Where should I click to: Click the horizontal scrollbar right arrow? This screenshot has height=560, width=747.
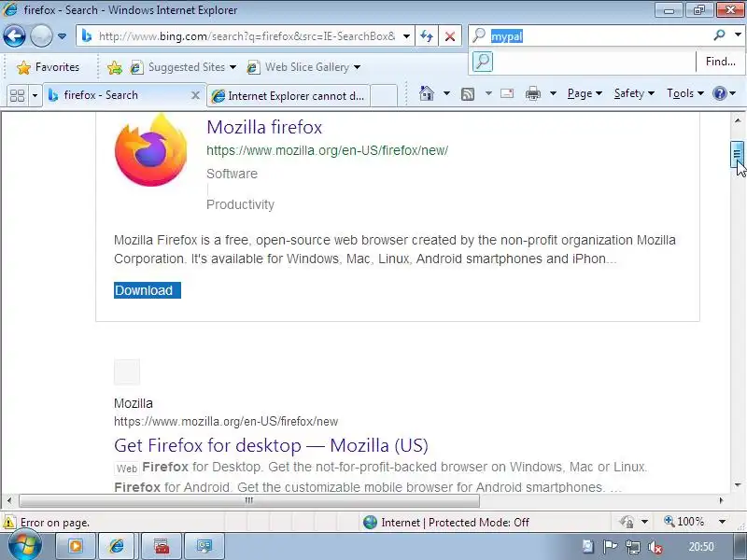point(721,500)
